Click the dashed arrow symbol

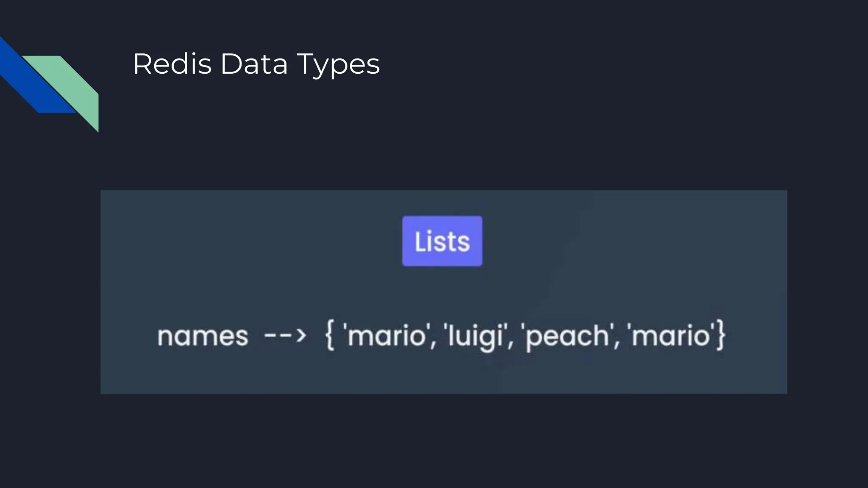click(x=285, y=336)
